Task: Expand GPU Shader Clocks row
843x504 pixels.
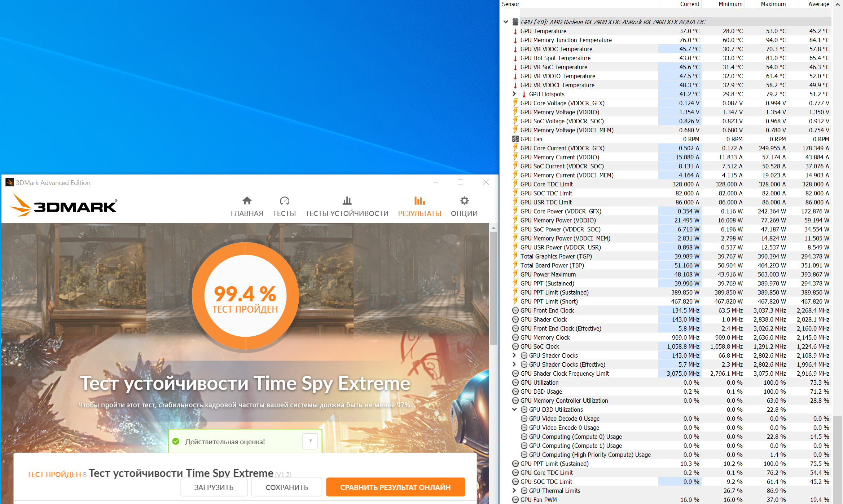Action: (x=514, y=355)
